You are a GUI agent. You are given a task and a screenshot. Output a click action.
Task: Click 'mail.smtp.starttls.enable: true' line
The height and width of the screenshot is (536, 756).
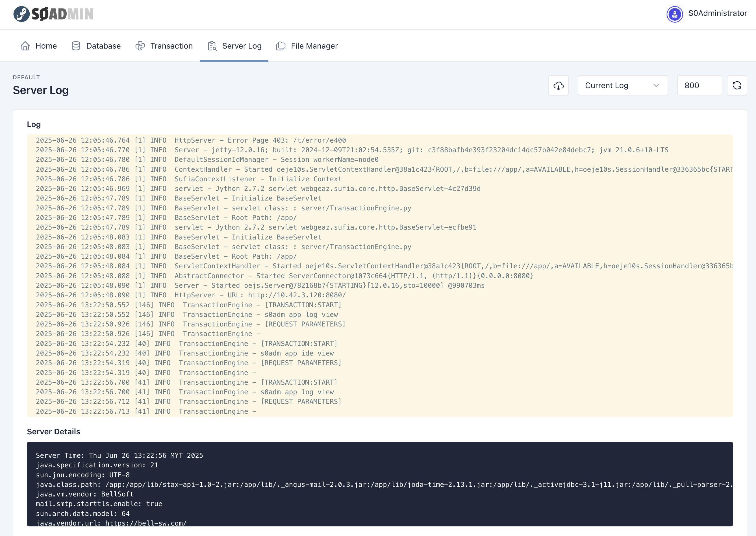(x=99, y=504)
